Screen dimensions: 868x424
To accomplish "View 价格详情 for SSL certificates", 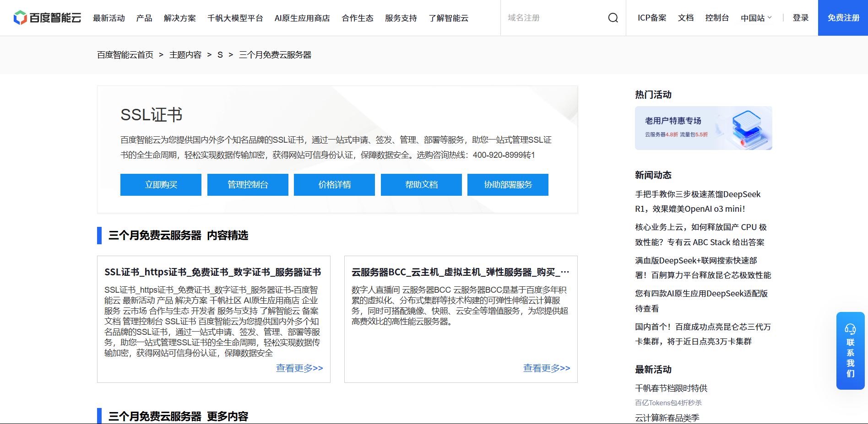I will (x=334, y=185).
